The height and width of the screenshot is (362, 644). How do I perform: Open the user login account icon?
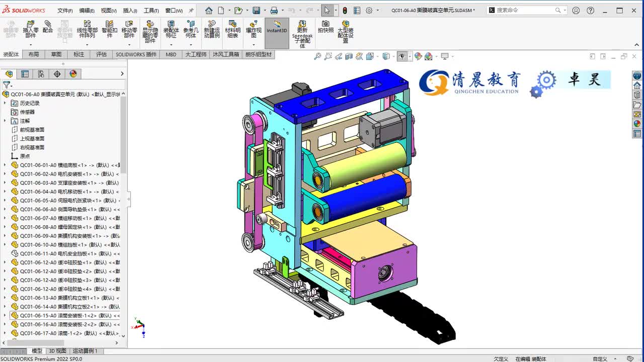click(x=576, y=10)
